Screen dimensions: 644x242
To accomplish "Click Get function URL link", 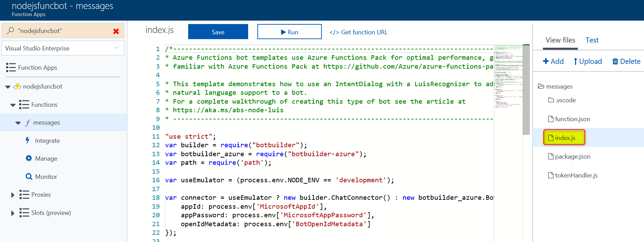I will coord(358,32).
